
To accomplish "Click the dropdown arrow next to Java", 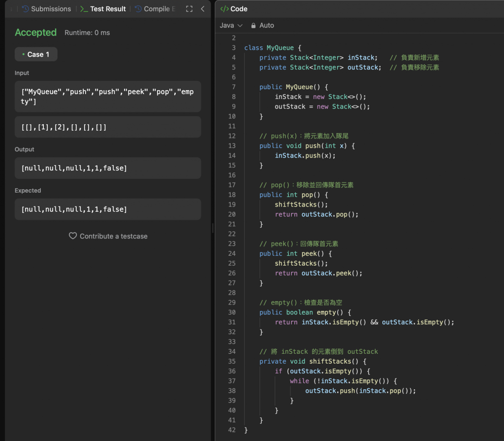I will point(240,25).
